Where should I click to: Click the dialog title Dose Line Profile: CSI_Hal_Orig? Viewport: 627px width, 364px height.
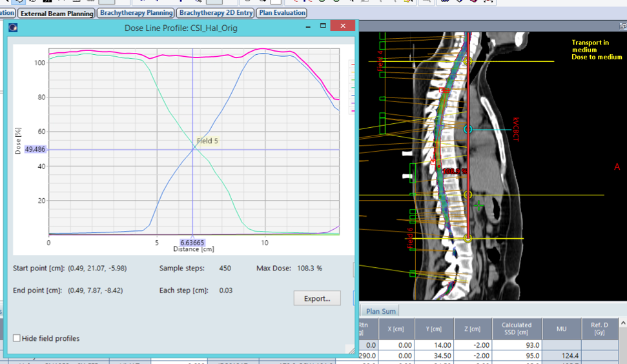(x=181, y=28)
